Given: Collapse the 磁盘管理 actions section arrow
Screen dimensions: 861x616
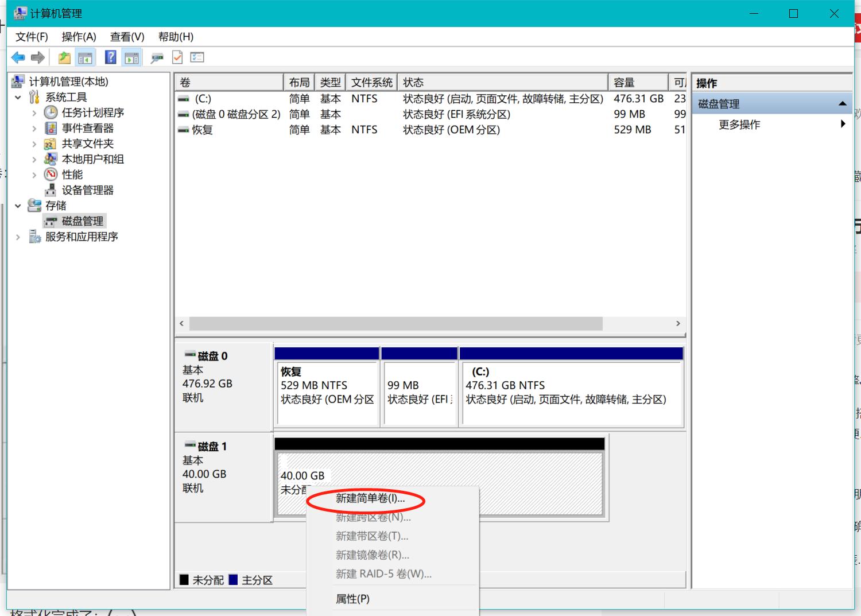Looking at the screenshot, I should tap(842, 104).
